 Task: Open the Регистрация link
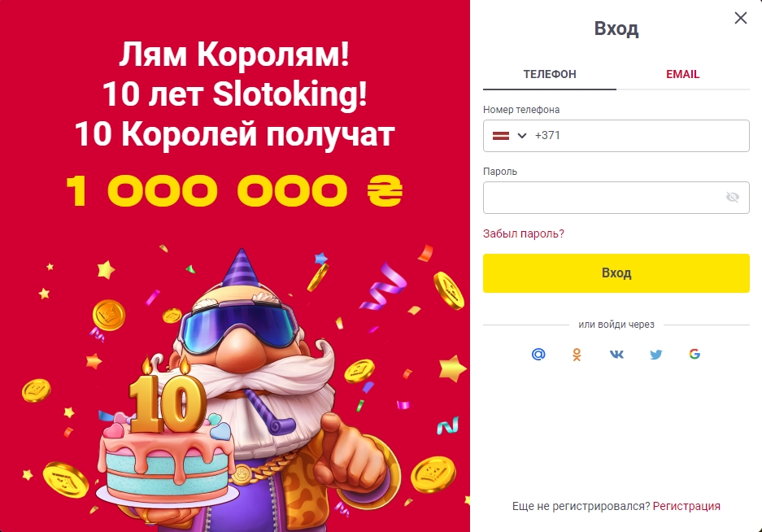tap(686, 506)
